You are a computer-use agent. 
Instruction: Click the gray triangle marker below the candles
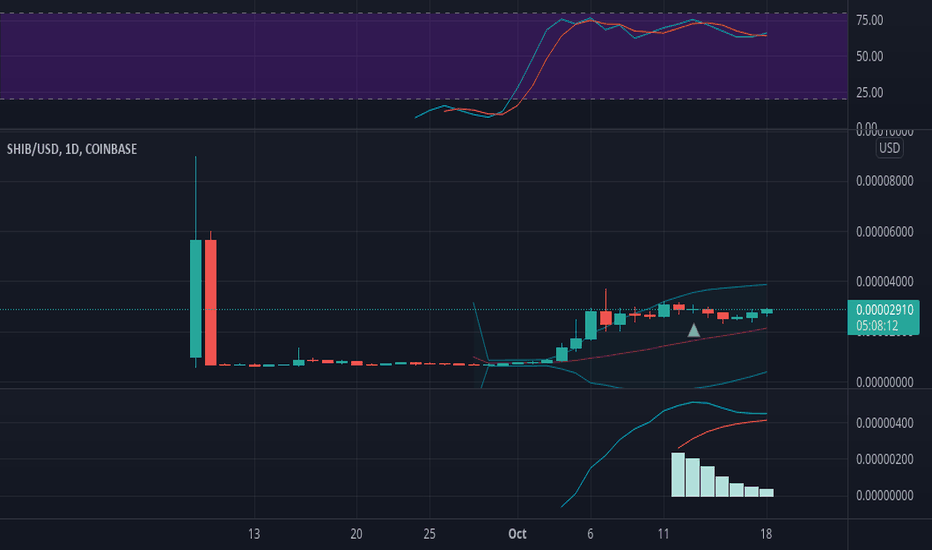[x=694, y=330]
